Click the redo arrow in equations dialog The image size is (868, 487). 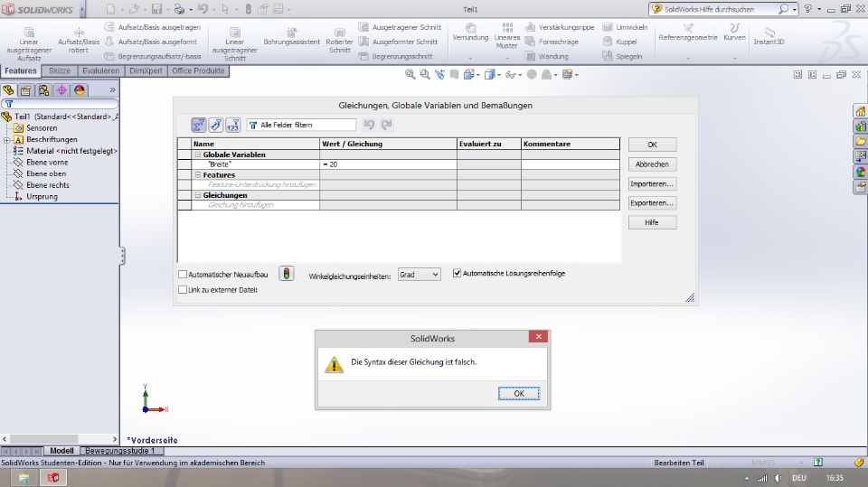click(386, 125)
